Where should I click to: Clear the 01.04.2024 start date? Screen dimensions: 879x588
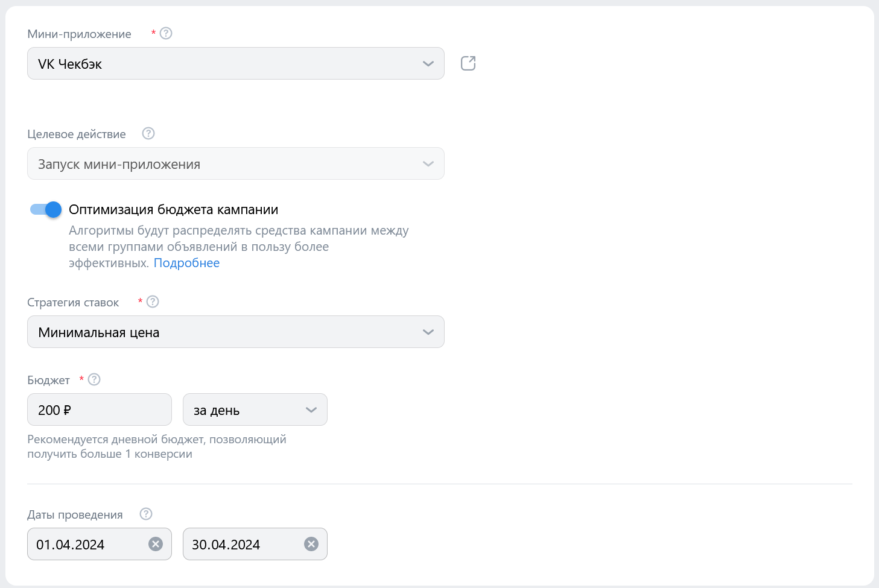[x=156, y=544]
